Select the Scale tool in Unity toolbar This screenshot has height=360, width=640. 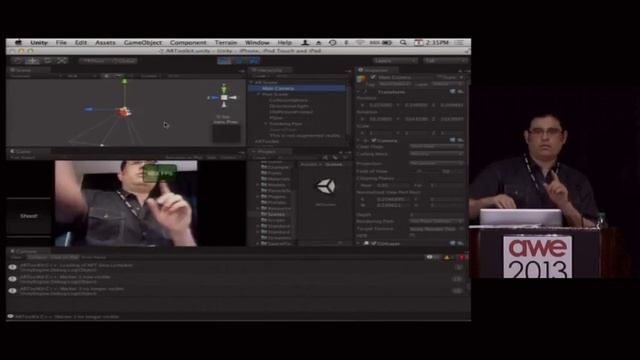coord(62,61)
